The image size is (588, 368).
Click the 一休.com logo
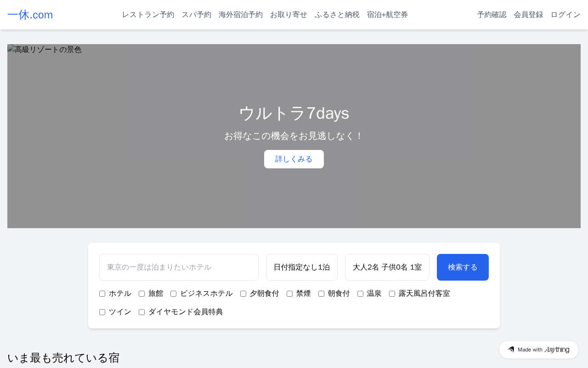pos(30,15)
